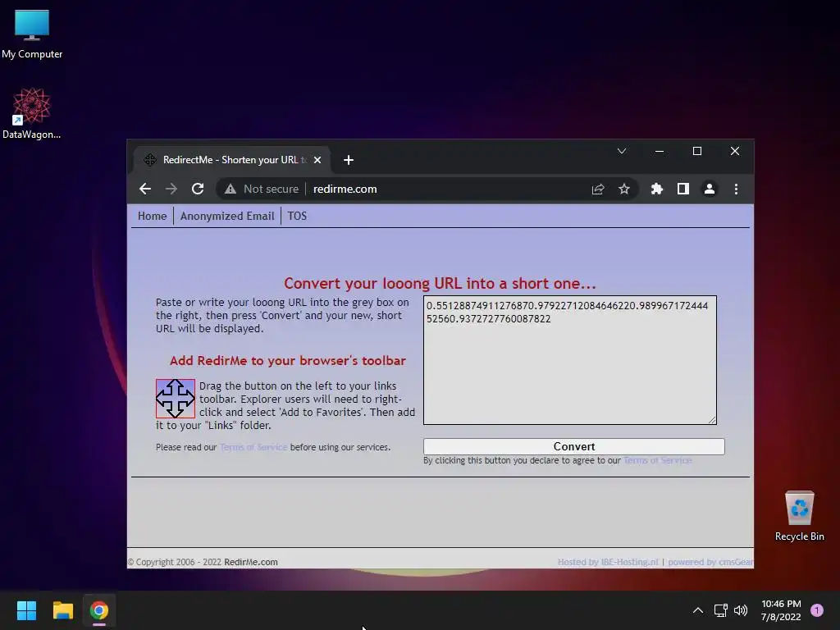Image resolution: width=840 pixels, height=630 pixels.
Task: Open the Chrome three-dot menu
Action: (x=736, y=189)
